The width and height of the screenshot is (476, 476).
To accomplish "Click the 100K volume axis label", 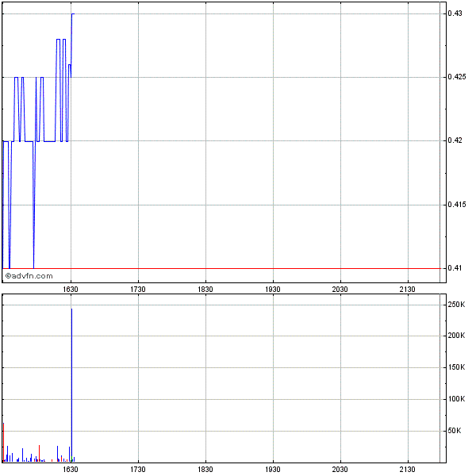I will point(456,399).
